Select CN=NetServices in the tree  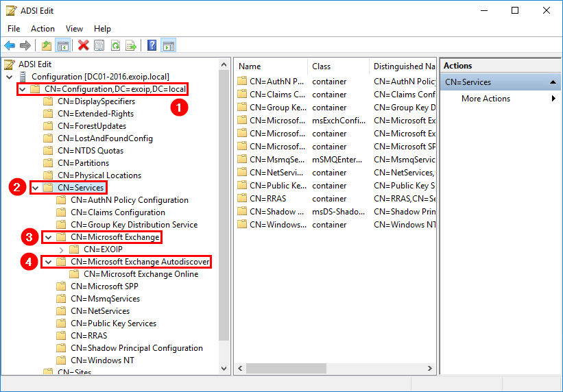point(100,311)
